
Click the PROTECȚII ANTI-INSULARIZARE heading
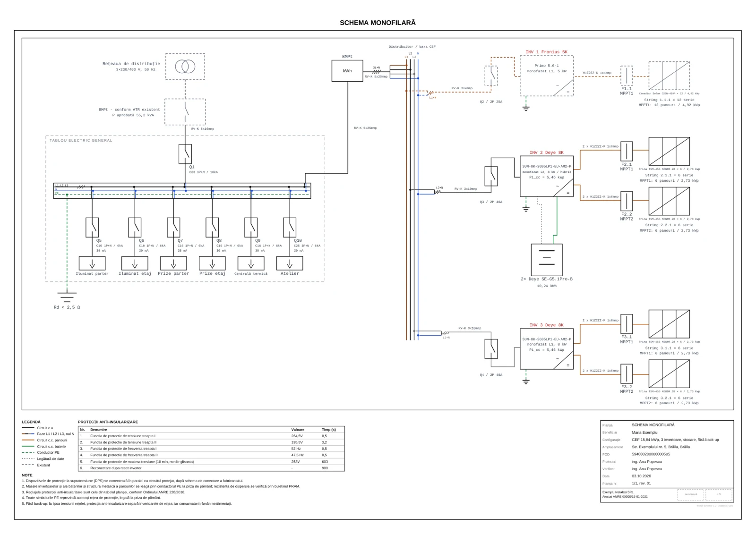pos(108,422)
